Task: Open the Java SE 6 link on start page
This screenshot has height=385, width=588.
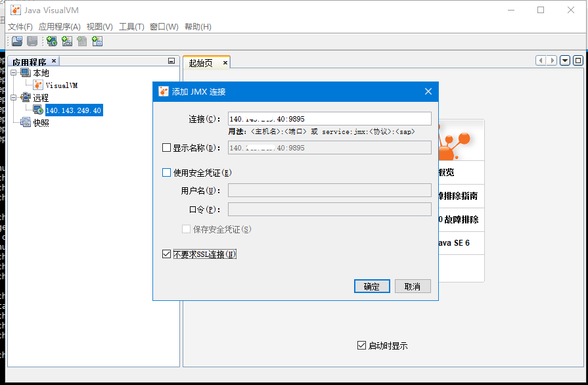Action: click(x=454, y=243)
